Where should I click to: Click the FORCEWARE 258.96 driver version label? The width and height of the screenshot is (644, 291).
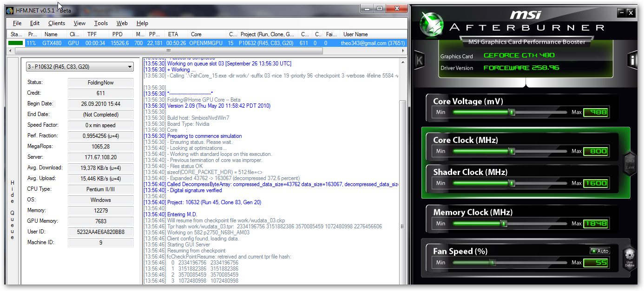click(x=521, y=67)
